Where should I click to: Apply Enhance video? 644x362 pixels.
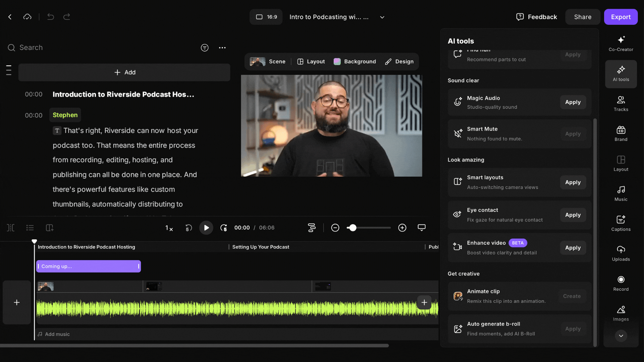coord(573,248)
